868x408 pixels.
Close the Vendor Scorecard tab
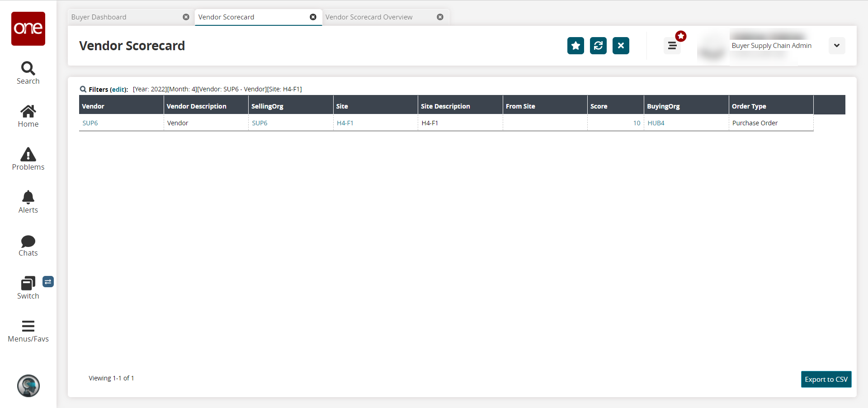[x=313, y=17]
